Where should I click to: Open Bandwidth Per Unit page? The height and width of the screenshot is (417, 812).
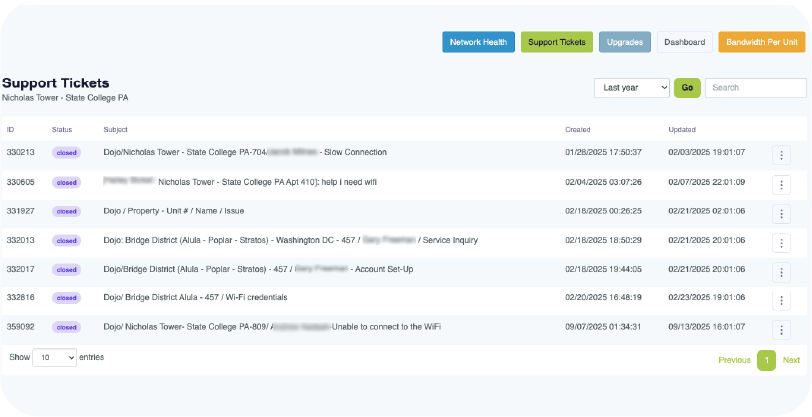(x=761, y=42)
